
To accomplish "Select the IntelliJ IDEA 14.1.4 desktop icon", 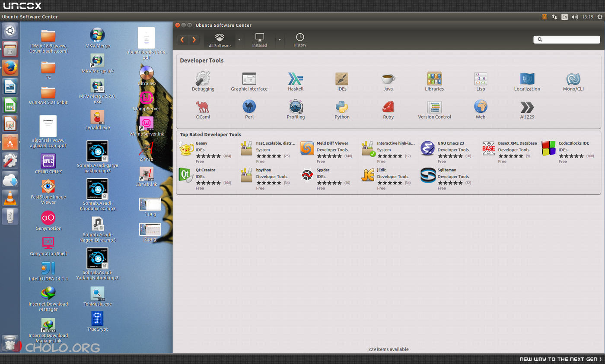I will [48, 271].
